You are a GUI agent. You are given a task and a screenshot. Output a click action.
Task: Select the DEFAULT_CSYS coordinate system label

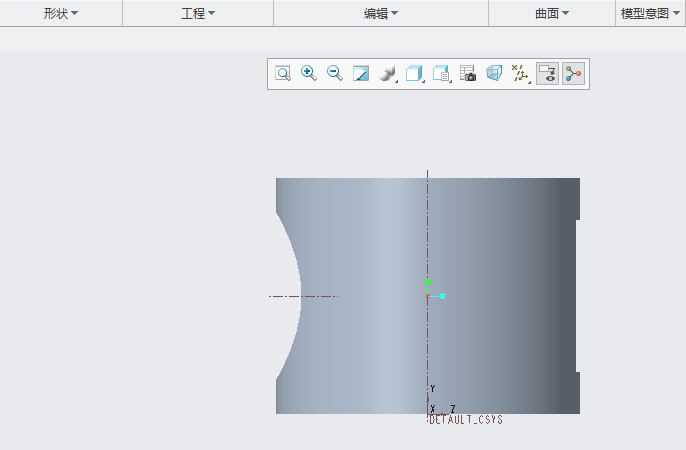coord(465,420)
